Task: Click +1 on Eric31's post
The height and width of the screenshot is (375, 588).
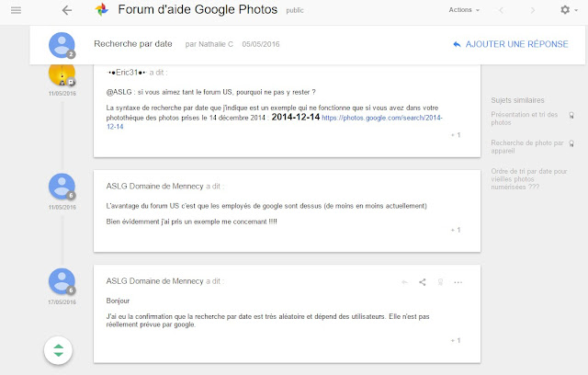Action: coord(456,135)
